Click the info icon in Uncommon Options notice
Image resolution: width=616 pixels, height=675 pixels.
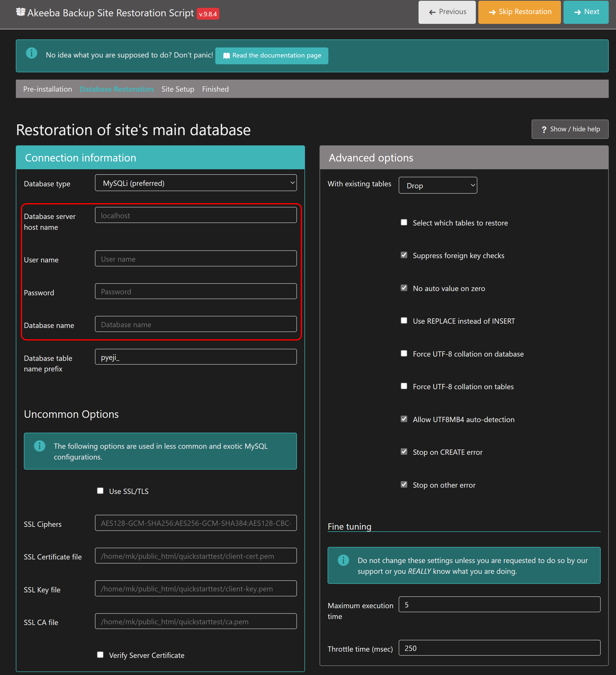39,446
